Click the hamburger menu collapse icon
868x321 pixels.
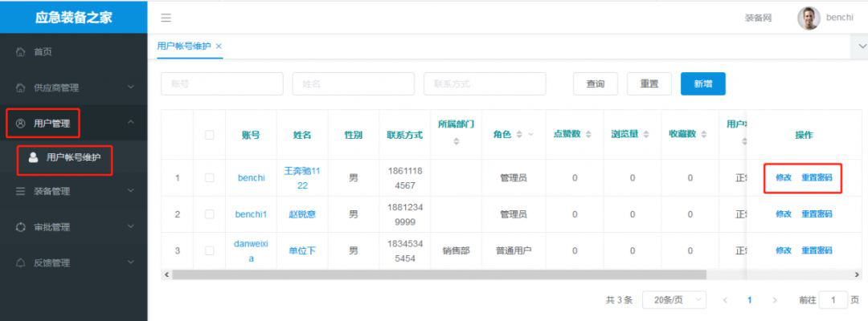pyautogui.click(x=166, y=18)
